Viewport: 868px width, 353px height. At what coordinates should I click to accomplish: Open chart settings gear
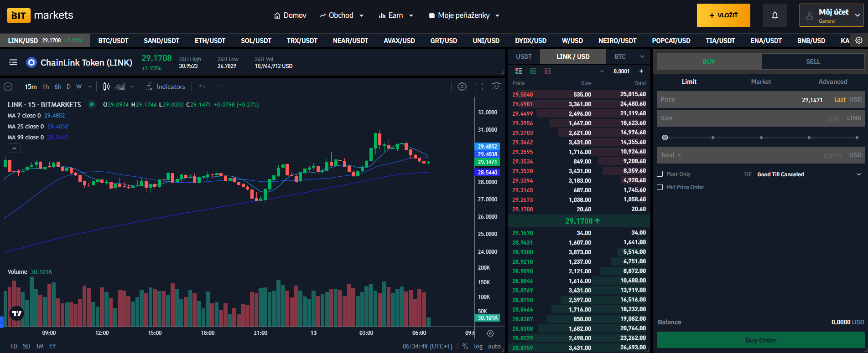point(462,87)
